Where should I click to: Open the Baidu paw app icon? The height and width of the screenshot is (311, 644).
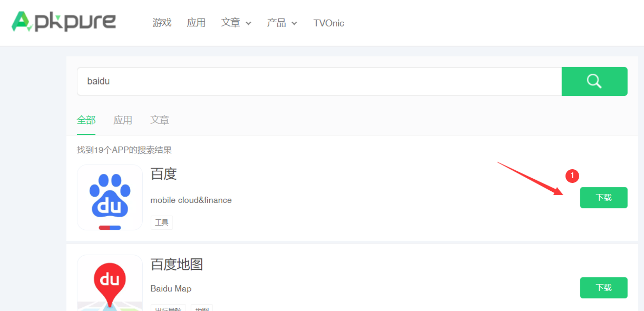(x=110, y=197)
